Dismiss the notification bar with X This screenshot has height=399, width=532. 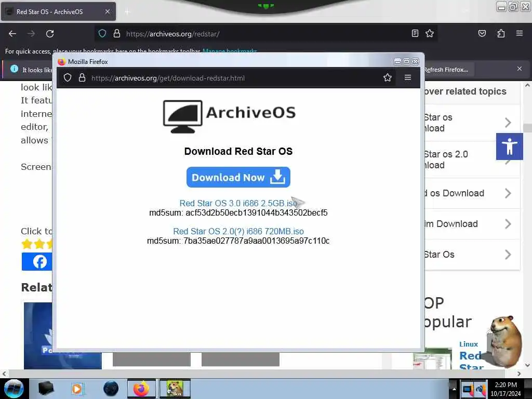[x=519, y=69]
